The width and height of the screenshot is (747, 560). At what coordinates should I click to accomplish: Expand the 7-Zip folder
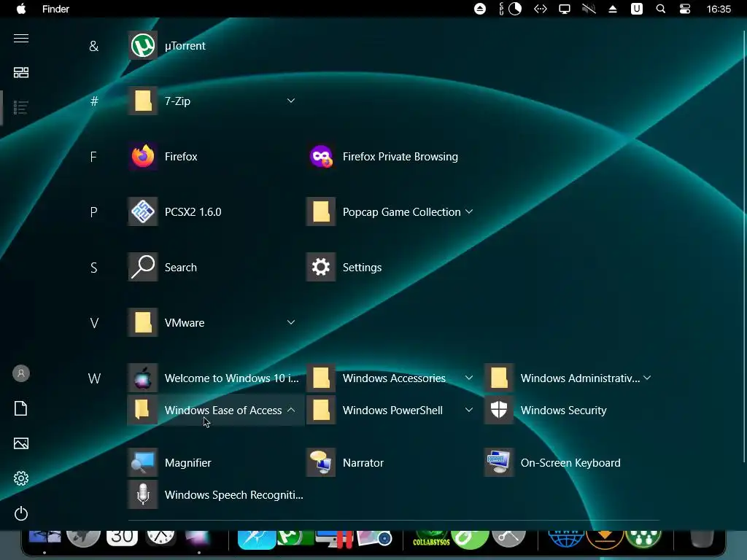tap(291, 101)
